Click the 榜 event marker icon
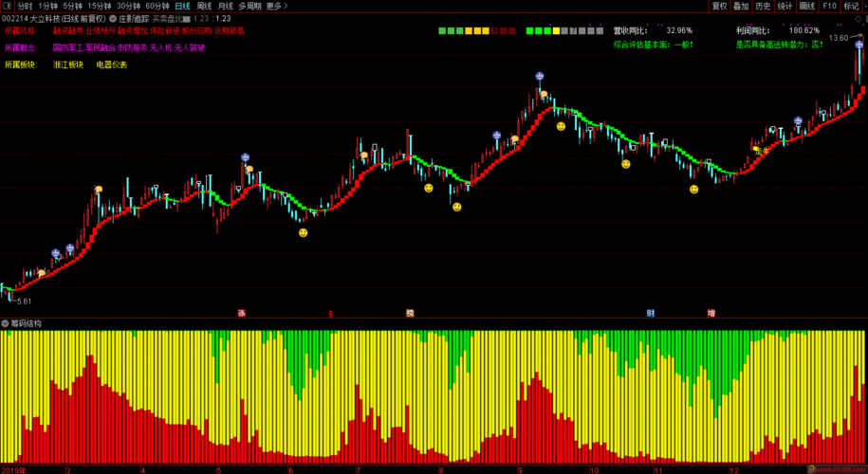 [410, 312]
